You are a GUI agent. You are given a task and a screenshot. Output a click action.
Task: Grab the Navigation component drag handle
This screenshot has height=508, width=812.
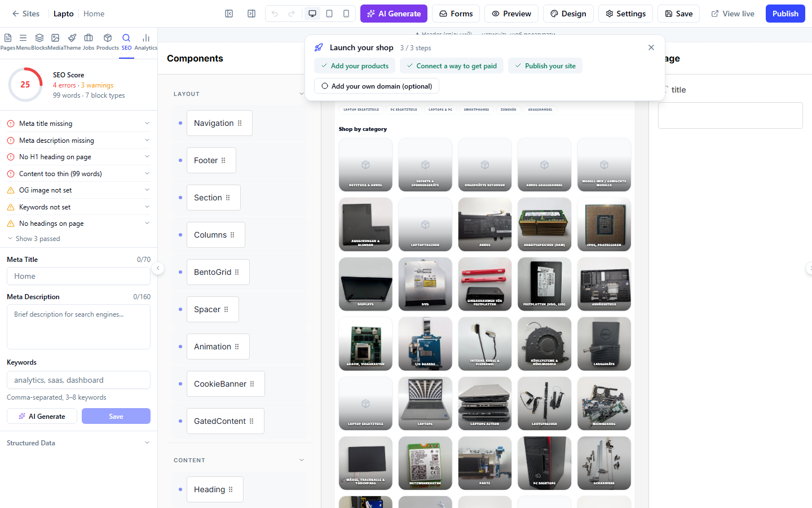240,123
